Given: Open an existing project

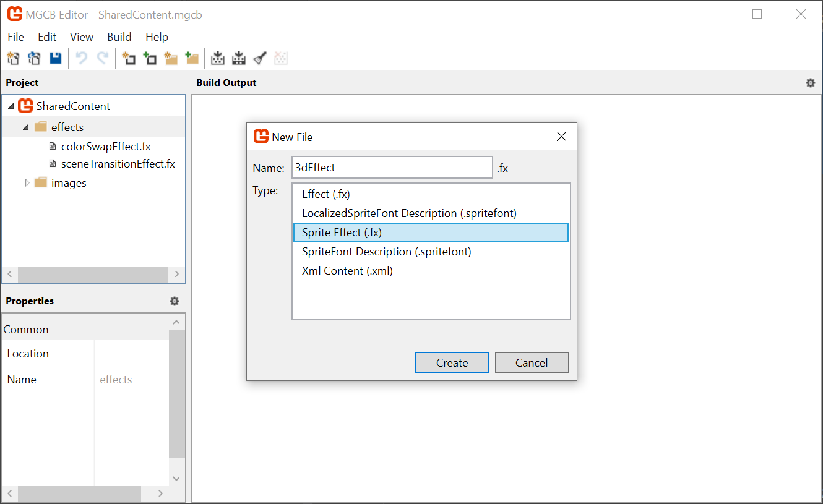Looking at the screenshot, I should (34, 58).
